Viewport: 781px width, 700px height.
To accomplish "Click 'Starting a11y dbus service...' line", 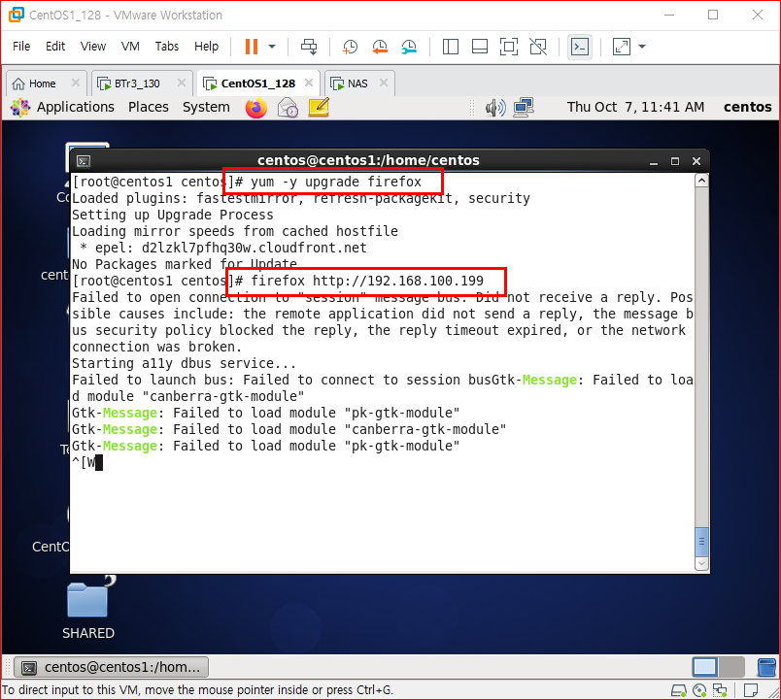I will tap(184, 363).
